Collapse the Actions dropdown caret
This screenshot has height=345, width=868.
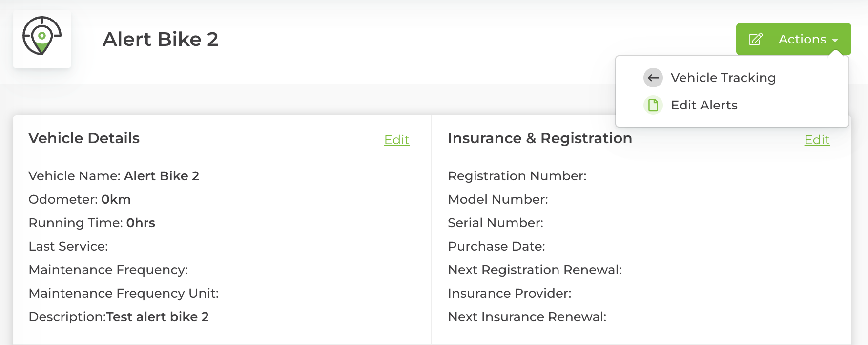pyautogui.click(x=835, y=40)
